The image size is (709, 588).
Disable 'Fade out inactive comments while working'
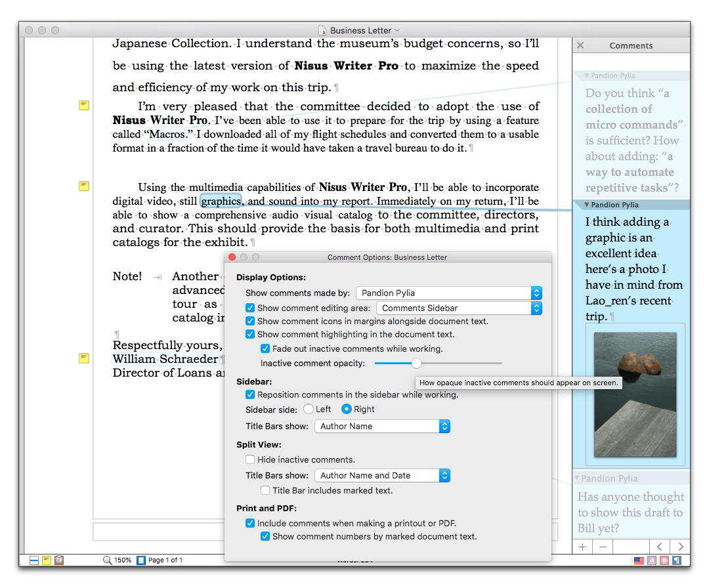(x=265, y=348)
